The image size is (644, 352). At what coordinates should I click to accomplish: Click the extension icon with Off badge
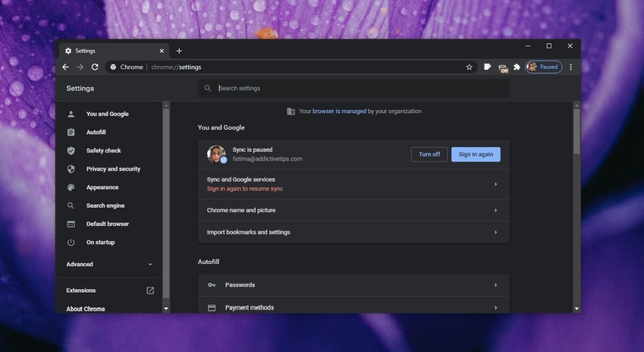(503, 68)
